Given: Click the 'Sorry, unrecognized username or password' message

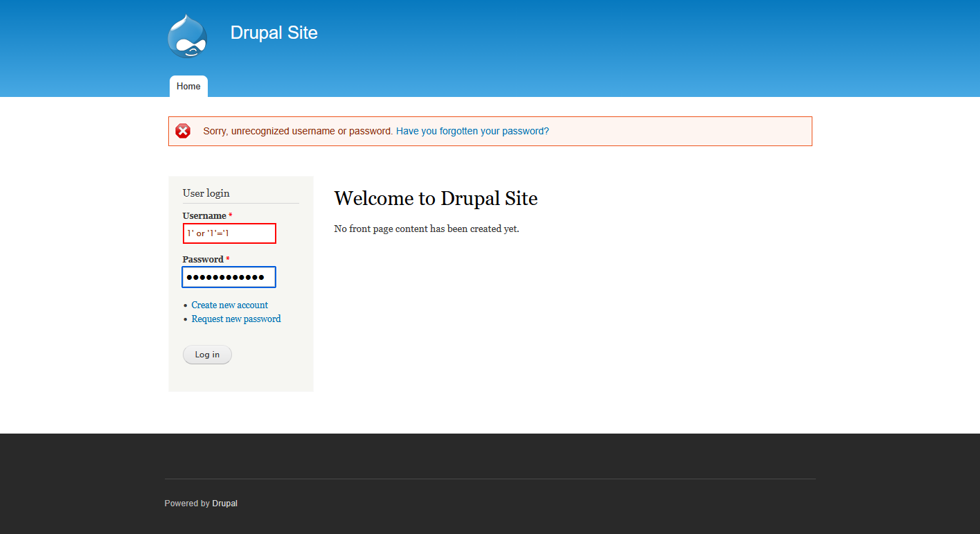Looking at the screenshot, I should (x=299, y=131).
